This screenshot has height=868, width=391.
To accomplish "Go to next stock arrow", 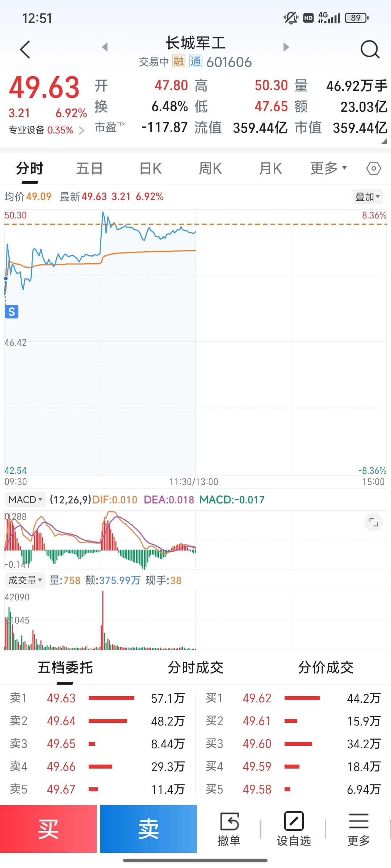I will [286, 47].
